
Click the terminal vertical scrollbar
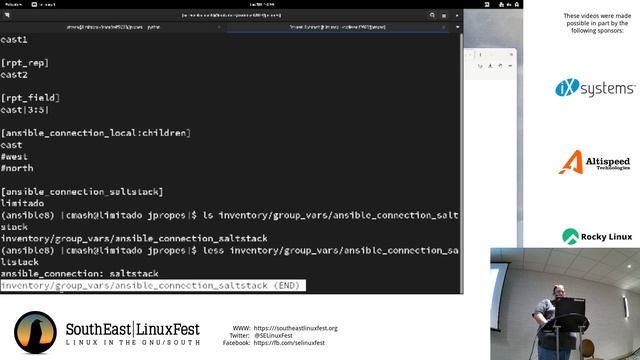[x=462, y=163]
